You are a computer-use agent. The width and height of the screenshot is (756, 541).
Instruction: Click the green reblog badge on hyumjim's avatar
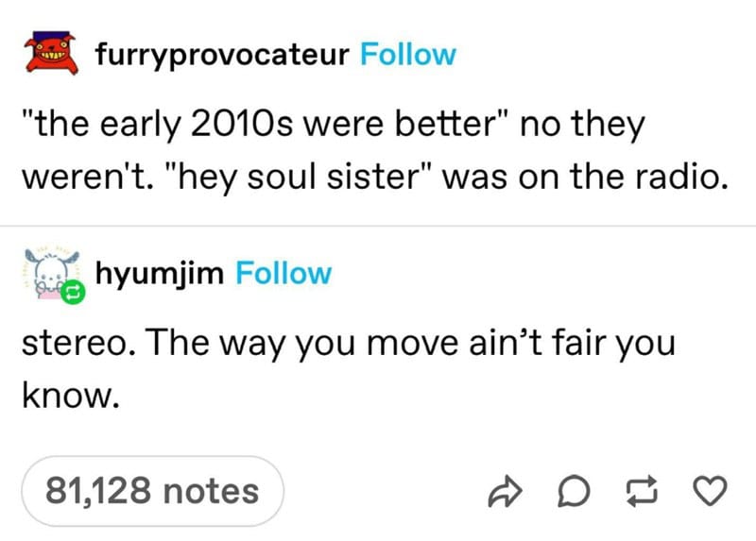click(73, 292)
